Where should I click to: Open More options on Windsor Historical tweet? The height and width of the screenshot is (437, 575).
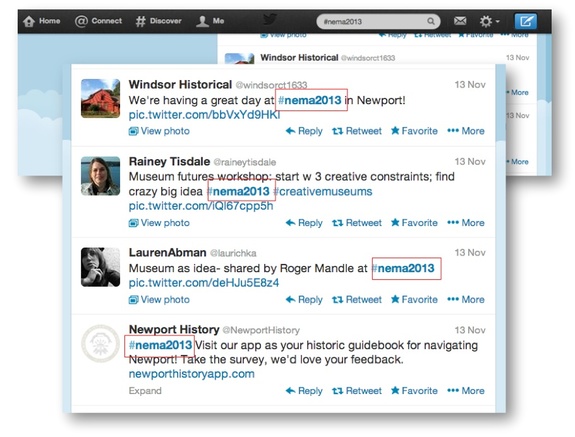coord(466,131)
